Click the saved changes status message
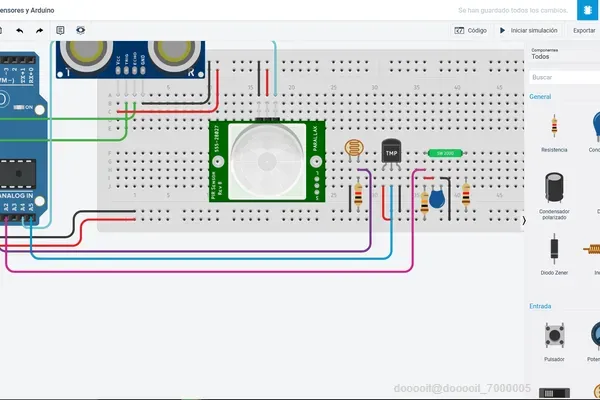The image size is (600, 400). point(513,10)
